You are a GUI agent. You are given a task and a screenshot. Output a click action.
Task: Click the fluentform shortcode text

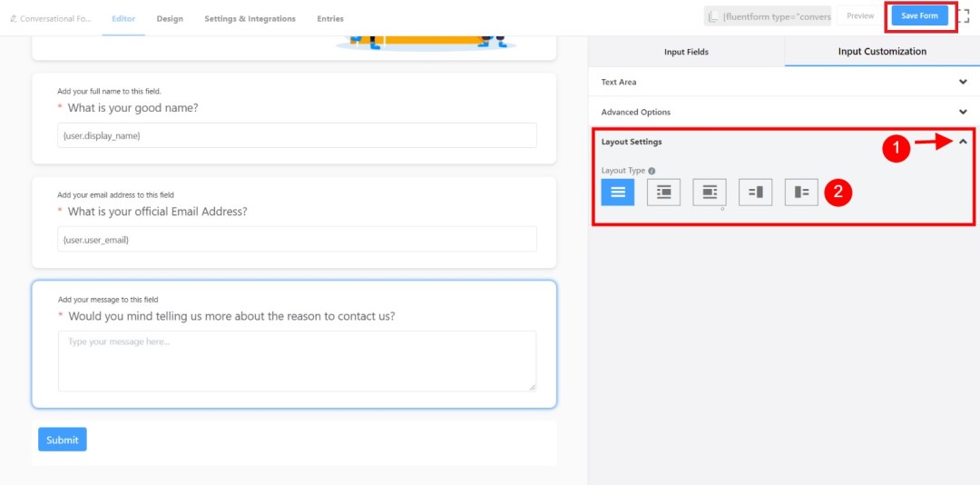pyautogui.click(x=777, y=16)
